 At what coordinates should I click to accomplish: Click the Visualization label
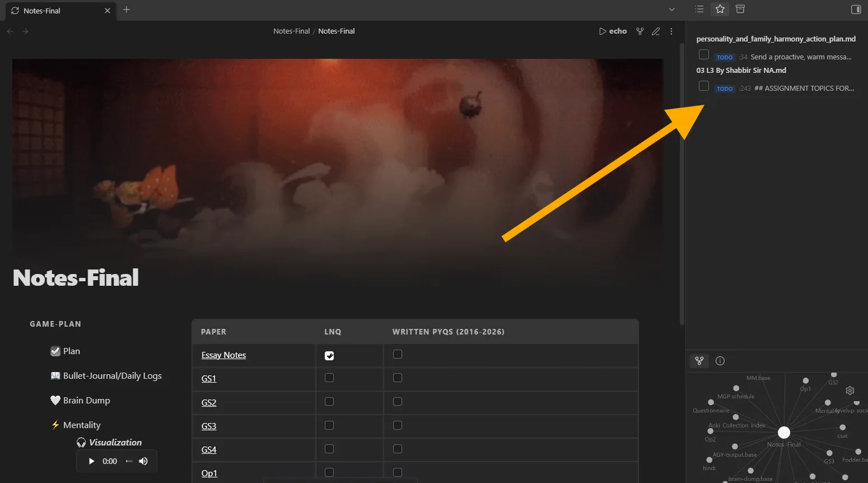[x=115, y=443]
